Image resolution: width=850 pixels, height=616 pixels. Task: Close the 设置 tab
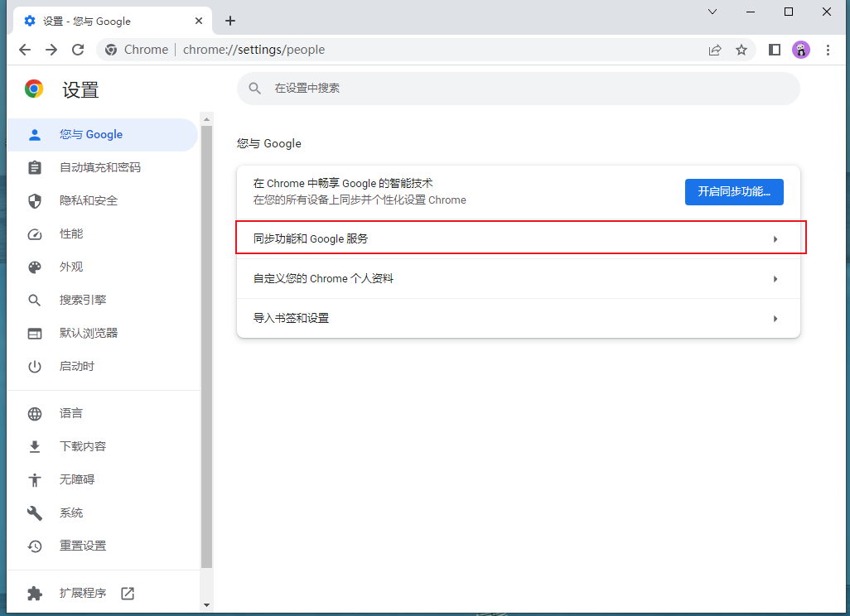tap(198, 21)
